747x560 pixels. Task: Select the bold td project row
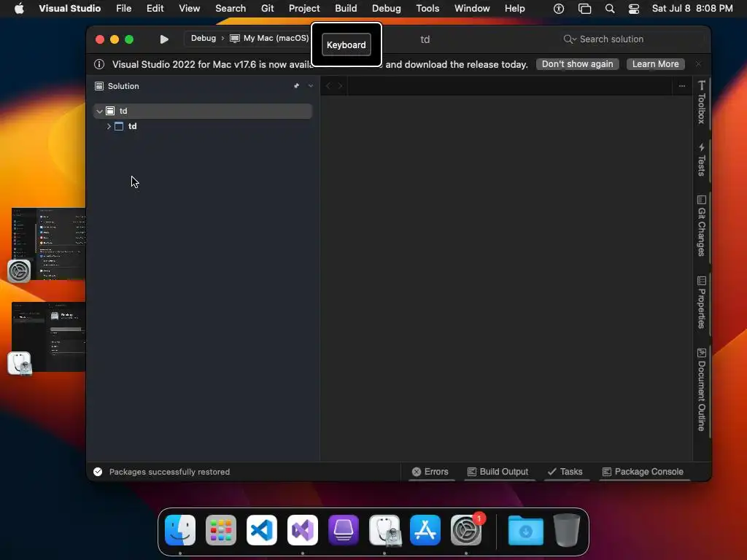click(203, 126)
